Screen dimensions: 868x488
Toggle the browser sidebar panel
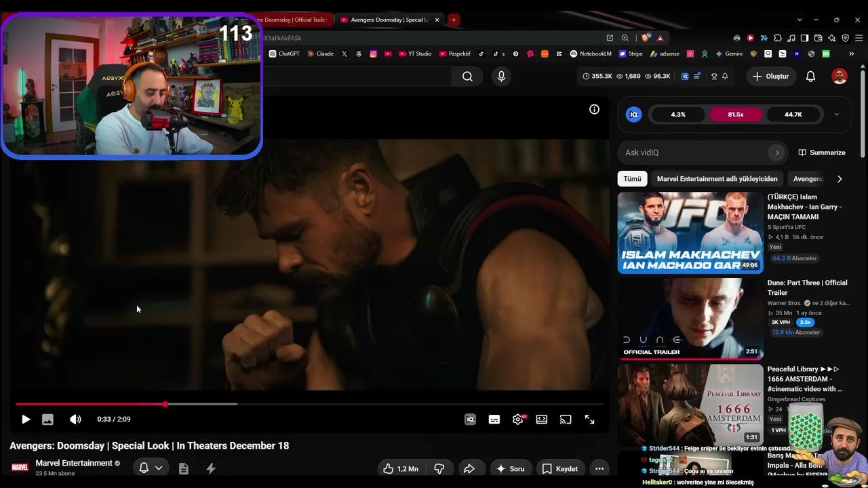[x=804, y=38]
